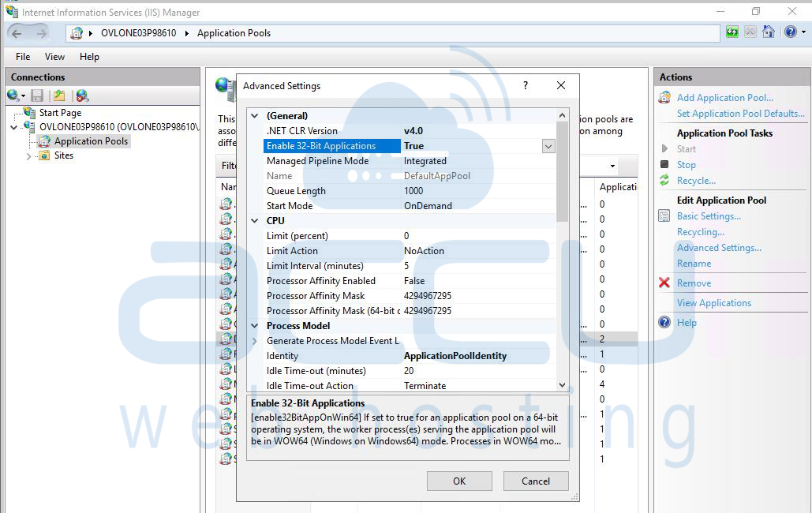The height and width of the screenshot is (513, 812).
Task: Click the Stop action link
Action: pyautogui.click(x=687, y=165)
